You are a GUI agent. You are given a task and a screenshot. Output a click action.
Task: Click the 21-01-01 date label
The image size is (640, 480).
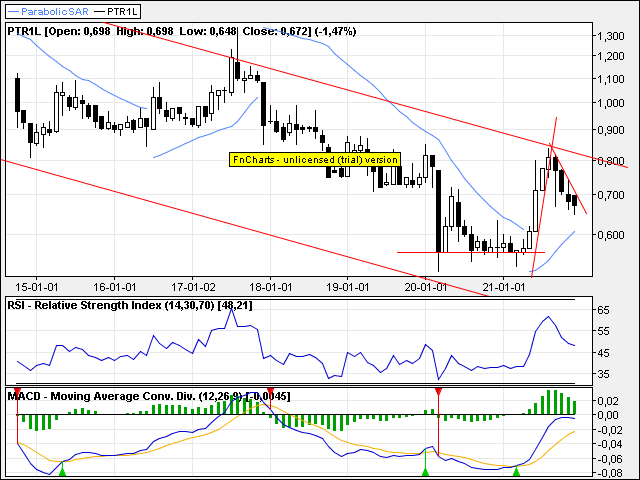pyautogui.click(x=503, y=287)
